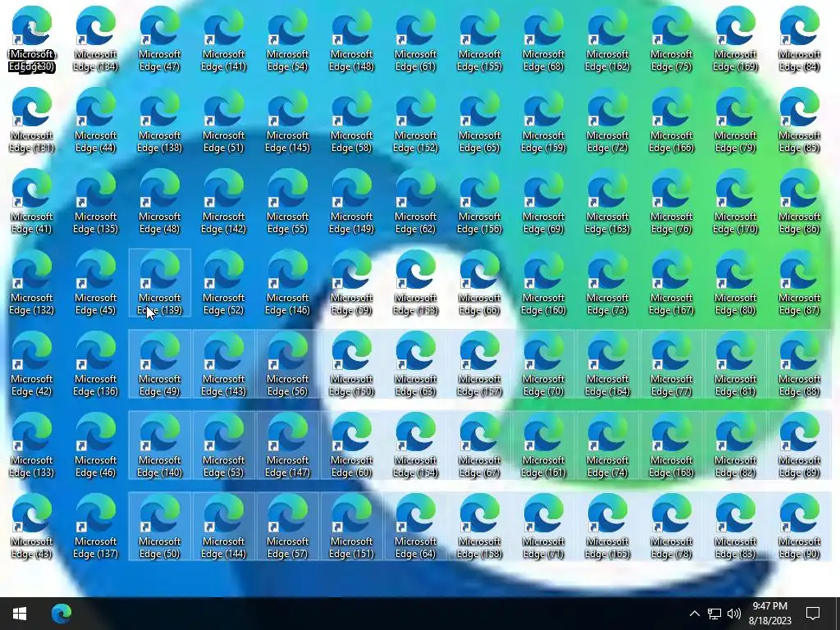
Task: Select the Microsoft Edge (145) shortcut
Action: pos(288,120)
